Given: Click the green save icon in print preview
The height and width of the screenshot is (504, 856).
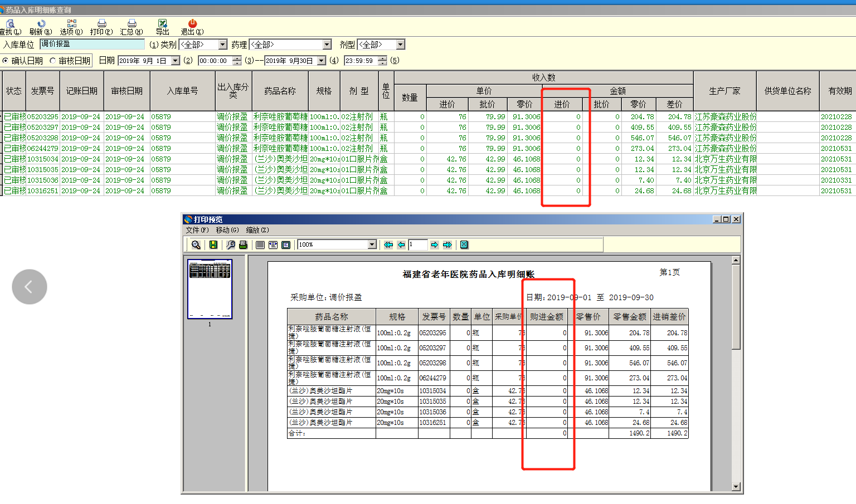Looking at the screenshot, I should tap(213, 244).
